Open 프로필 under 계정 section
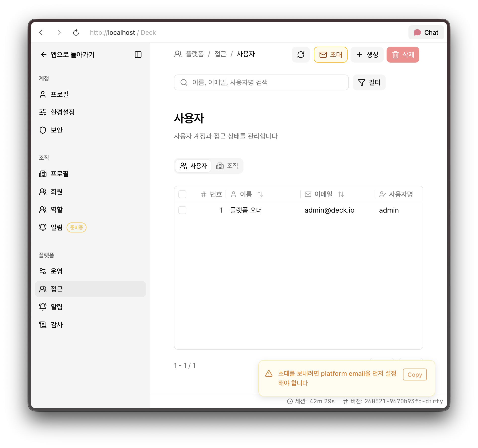The image size is (478, 448). [90, 94]
